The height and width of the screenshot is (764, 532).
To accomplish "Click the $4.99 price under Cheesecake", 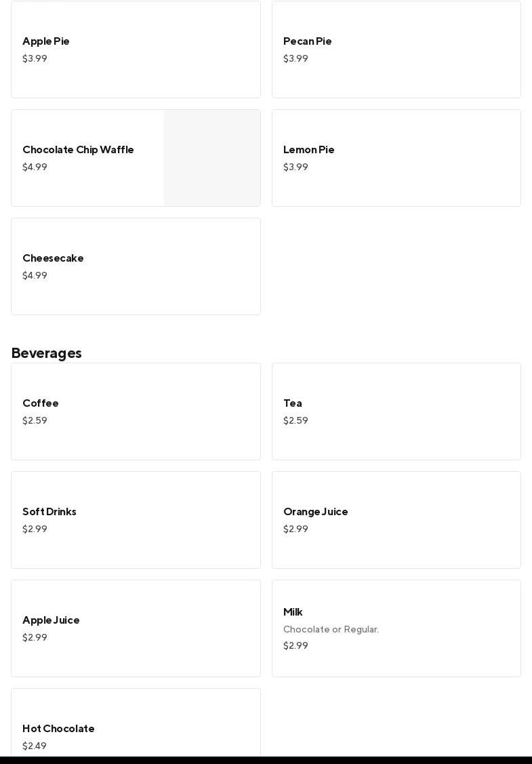I will click(x=35, y=276).
